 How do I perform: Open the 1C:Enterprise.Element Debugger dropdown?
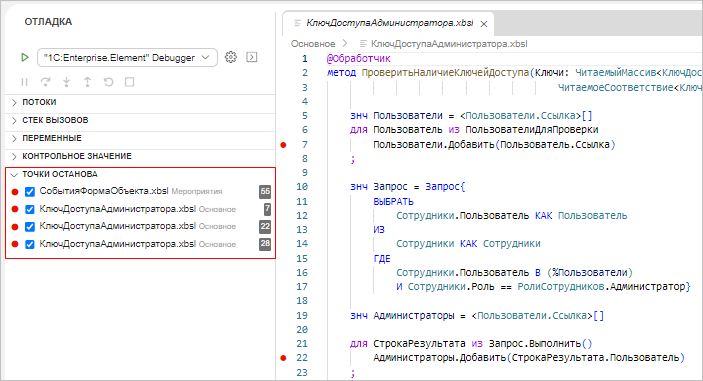coord(127,57)
